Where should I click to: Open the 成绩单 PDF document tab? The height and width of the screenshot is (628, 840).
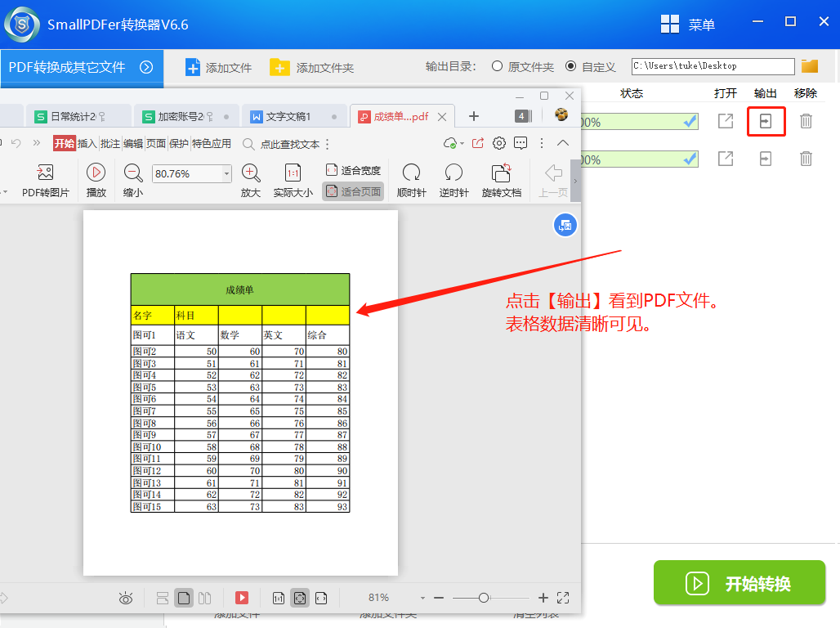[400, 116]
